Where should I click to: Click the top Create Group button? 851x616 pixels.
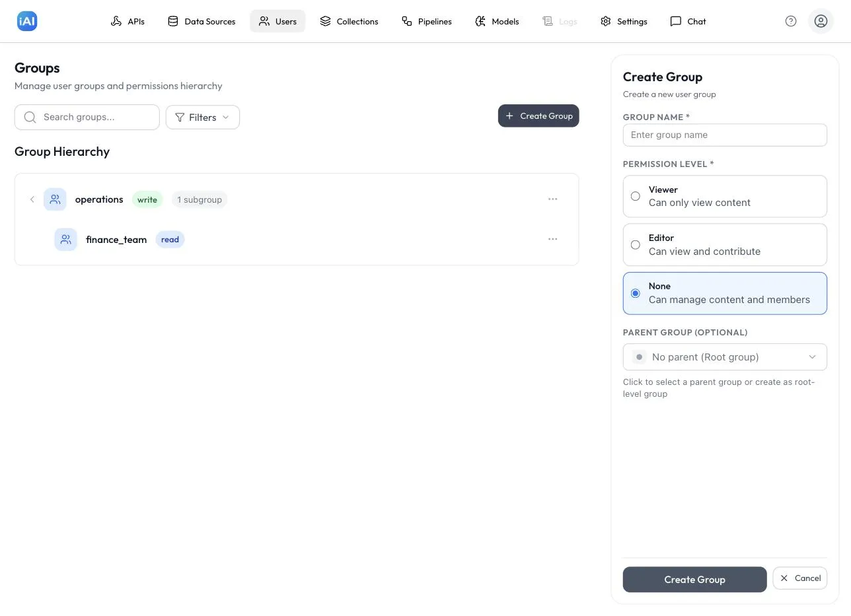pos(538,116)
